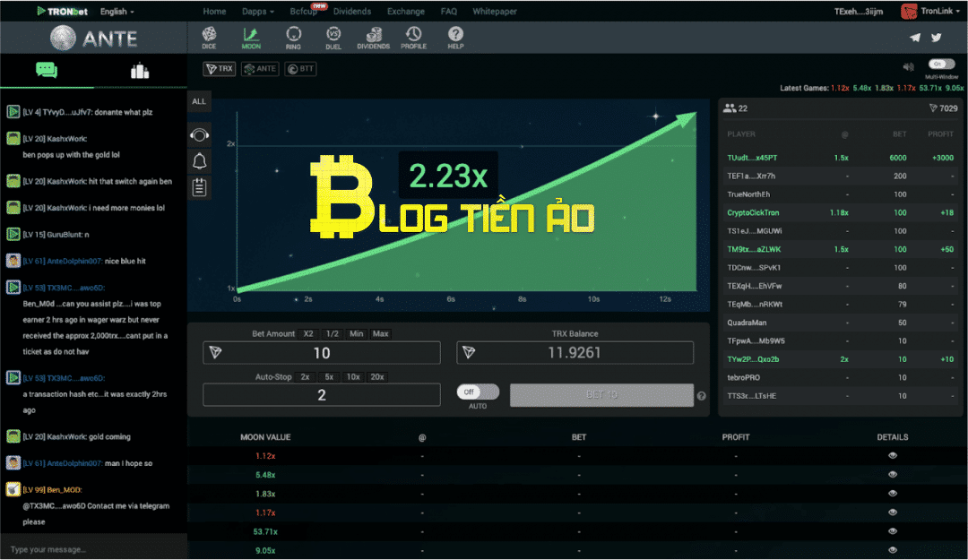The height and width of the screenshot is (560, 968).
Task: Click the Auto-Stop value field
Action: (x=322, y=395)
